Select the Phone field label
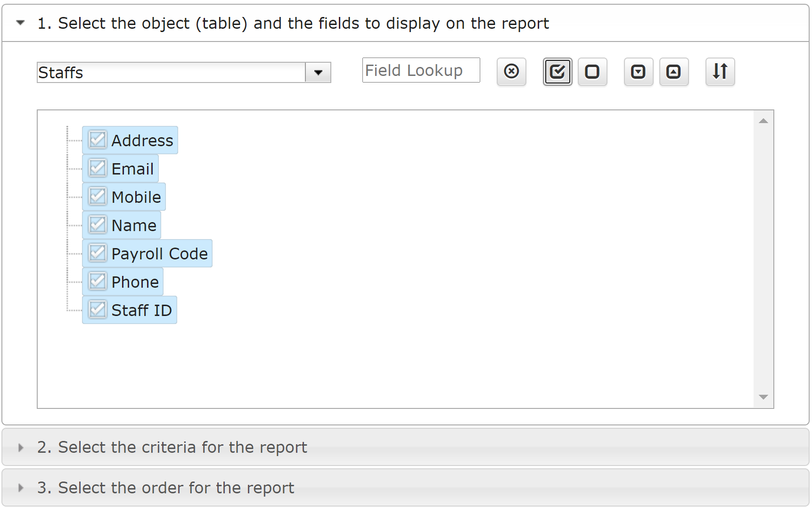812x507 pixels. pos(135,282)
